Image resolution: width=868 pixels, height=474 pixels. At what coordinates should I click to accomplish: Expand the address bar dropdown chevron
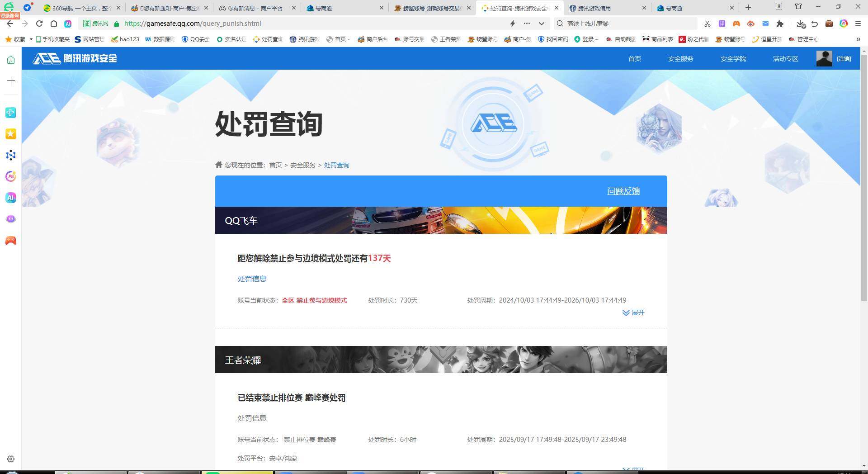click(x=541, y=24)
